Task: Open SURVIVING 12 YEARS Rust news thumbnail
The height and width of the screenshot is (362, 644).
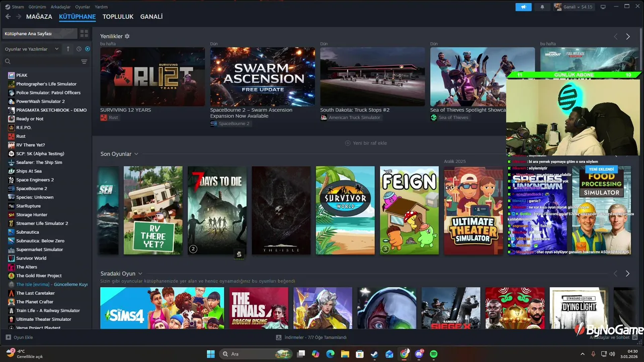Action: coord(152,76)
